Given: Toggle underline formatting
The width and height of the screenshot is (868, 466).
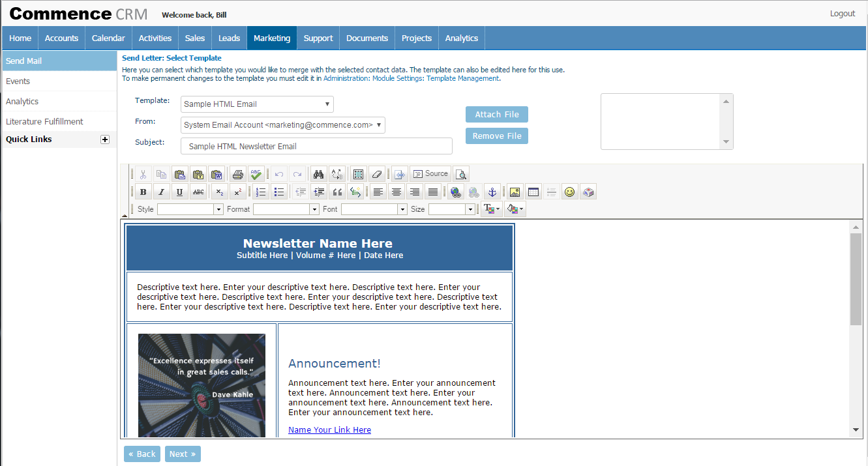Looking at the screenshot, I should [x=180, y=192].
